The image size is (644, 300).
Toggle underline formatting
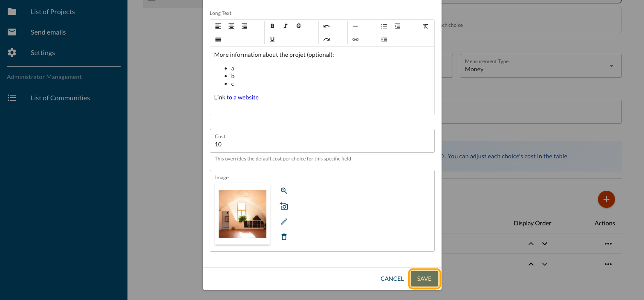(x=272, y=39)
